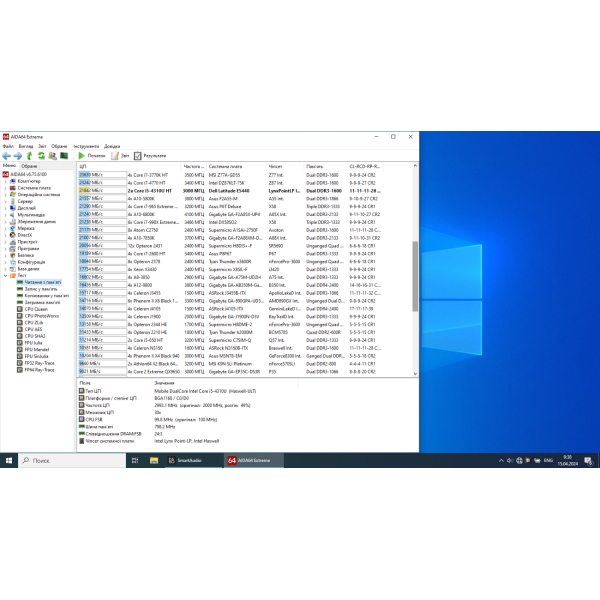Switch to SmartAudio on the taskbar
This screenshot has height=600, width=600.
[x=194, y=460]
